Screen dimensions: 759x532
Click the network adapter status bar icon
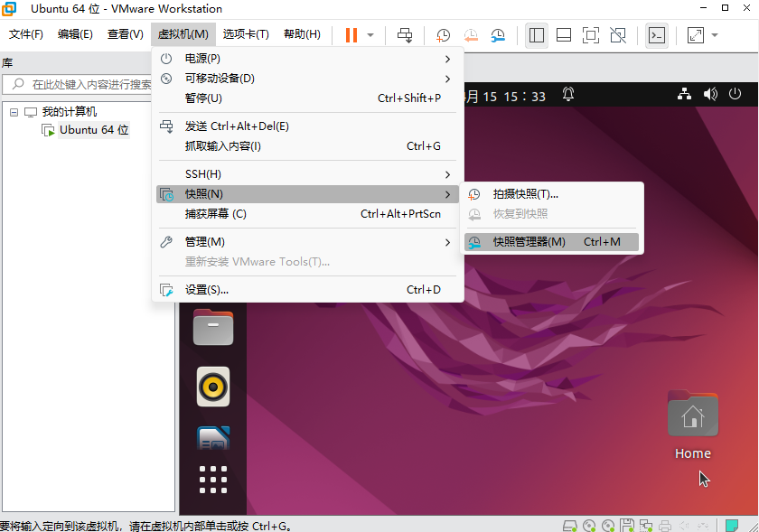pos(646,526)
